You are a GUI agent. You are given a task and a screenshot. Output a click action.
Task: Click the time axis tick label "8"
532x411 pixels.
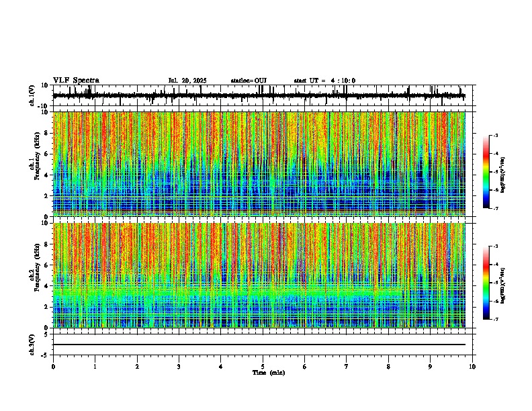(388, 367)
